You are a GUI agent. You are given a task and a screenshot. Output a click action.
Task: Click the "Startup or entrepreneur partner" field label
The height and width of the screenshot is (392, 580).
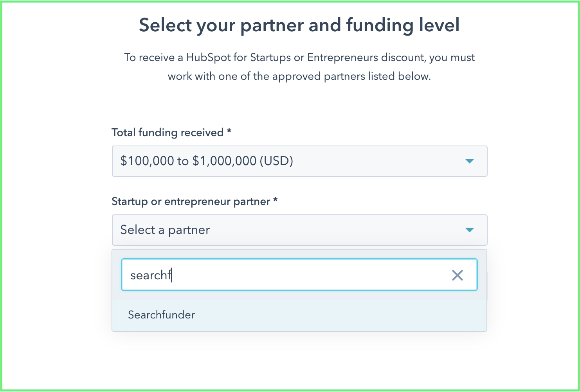point(191,201)
